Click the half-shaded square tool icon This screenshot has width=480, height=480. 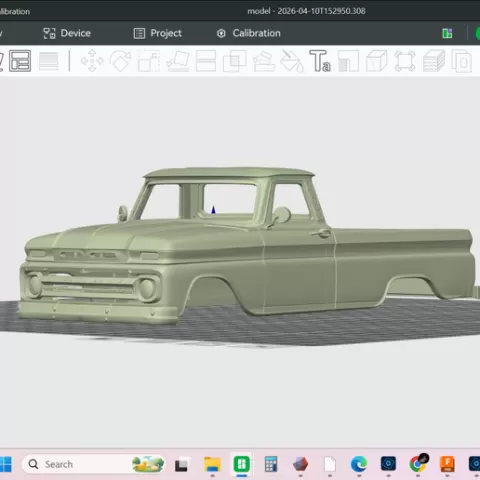pos(348,61)
